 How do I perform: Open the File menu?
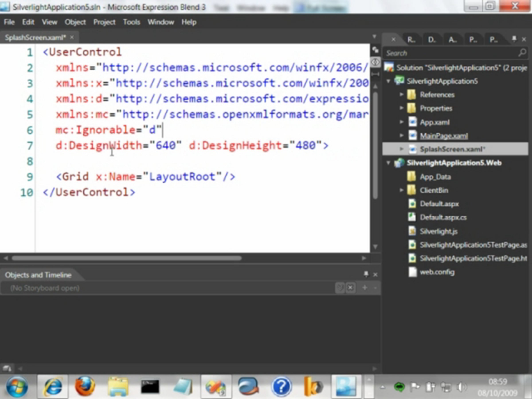[9, 22]
